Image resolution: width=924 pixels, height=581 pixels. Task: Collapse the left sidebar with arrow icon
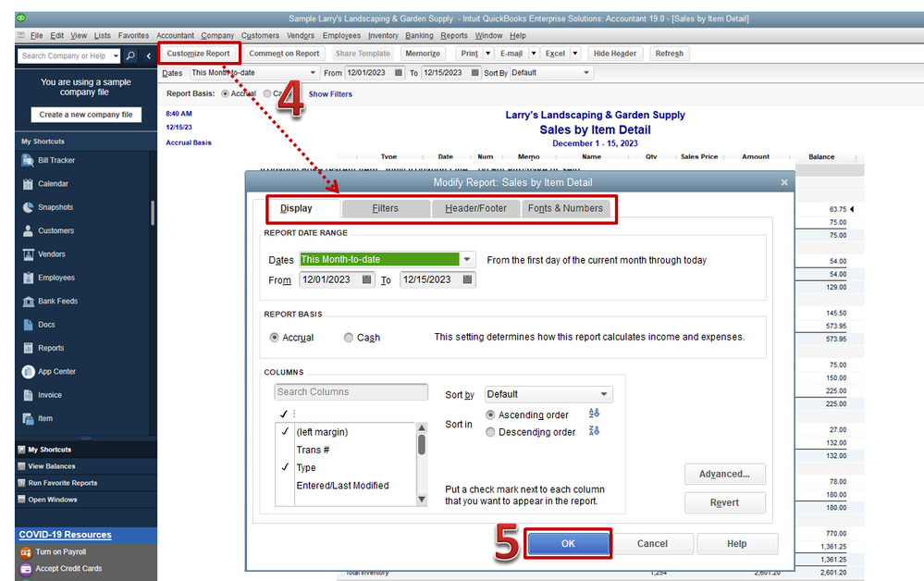pos(149,56)
